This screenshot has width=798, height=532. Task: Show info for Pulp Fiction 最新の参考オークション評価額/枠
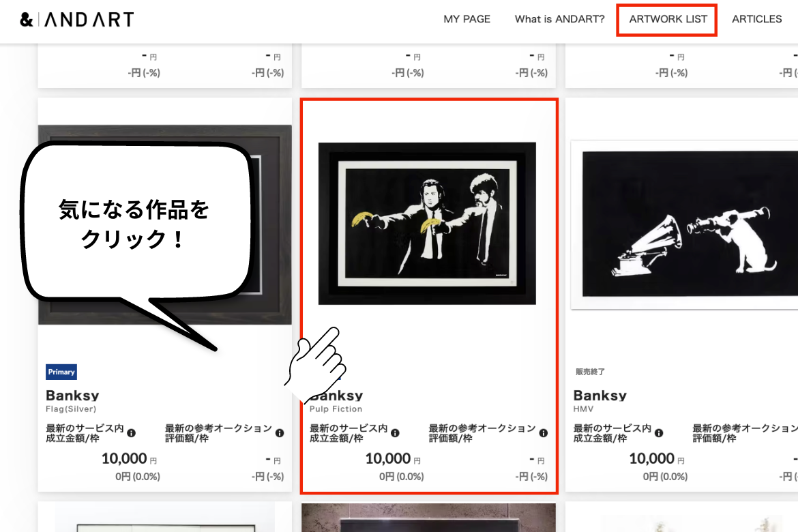544,433
